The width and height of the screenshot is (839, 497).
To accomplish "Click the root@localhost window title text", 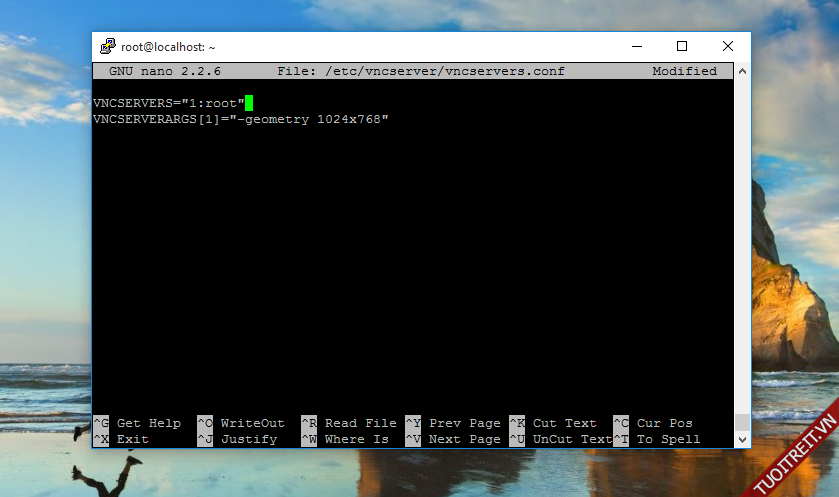I will [168, 46].
